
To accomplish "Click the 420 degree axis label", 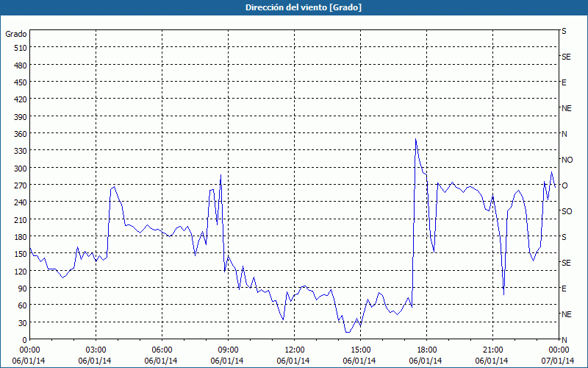I will [21, 99].
